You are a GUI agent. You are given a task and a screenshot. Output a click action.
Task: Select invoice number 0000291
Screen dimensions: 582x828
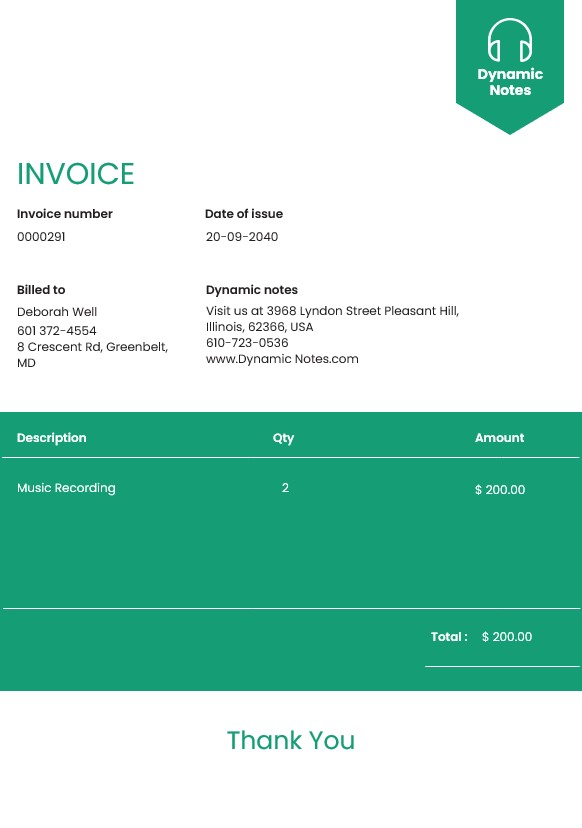pos(41,237)
